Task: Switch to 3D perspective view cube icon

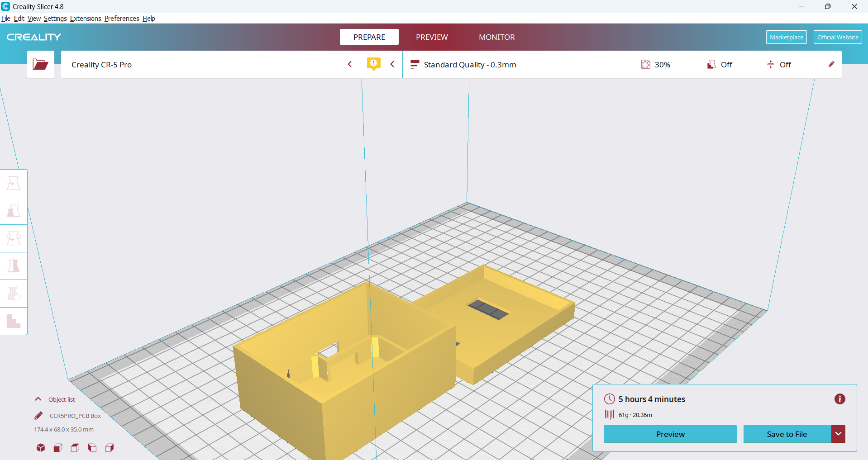Action: tap(41, 448)
